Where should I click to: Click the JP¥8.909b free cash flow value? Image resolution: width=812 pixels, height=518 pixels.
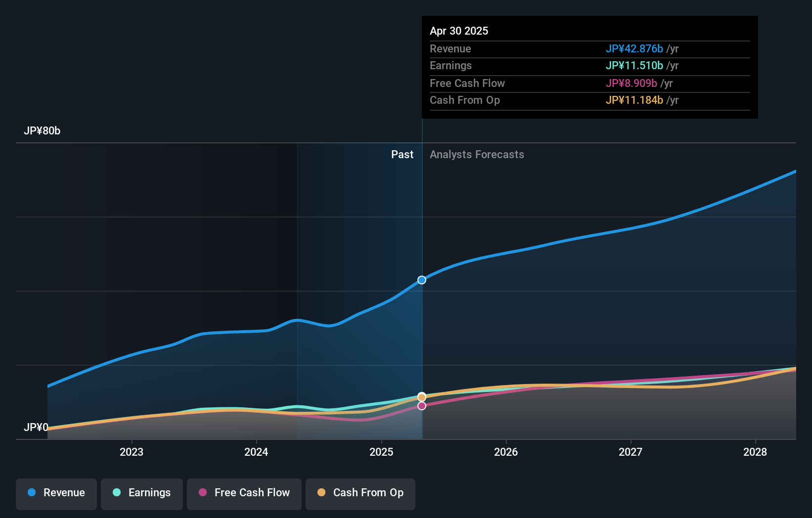(632, 84)
